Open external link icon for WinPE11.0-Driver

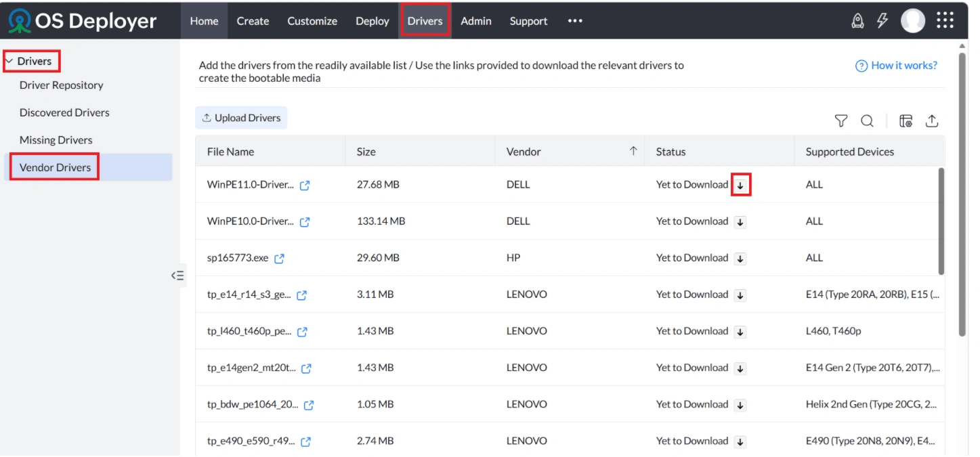pos(305,186)
